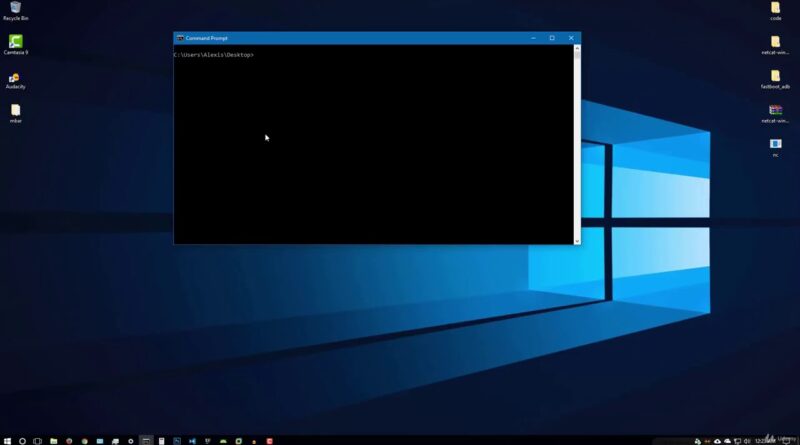Click the Command Prompt scrollbar thumb
The height and width of the screenshot is (445, 800).
[x=577, y=55]
